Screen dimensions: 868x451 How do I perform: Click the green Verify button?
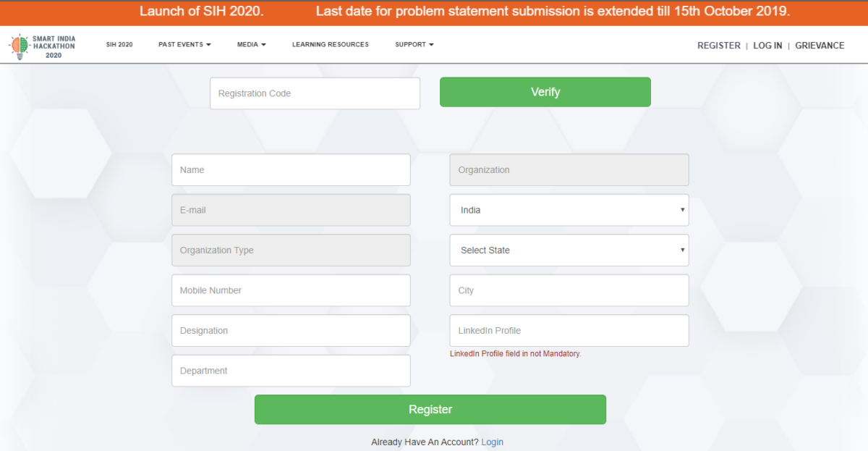[545, 92]
